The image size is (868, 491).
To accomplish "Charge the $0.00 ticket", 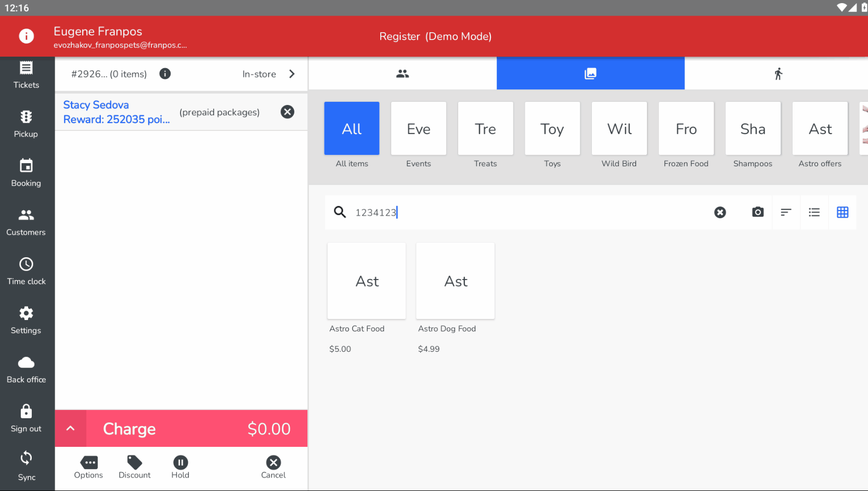I will click(x=197, y=429).
